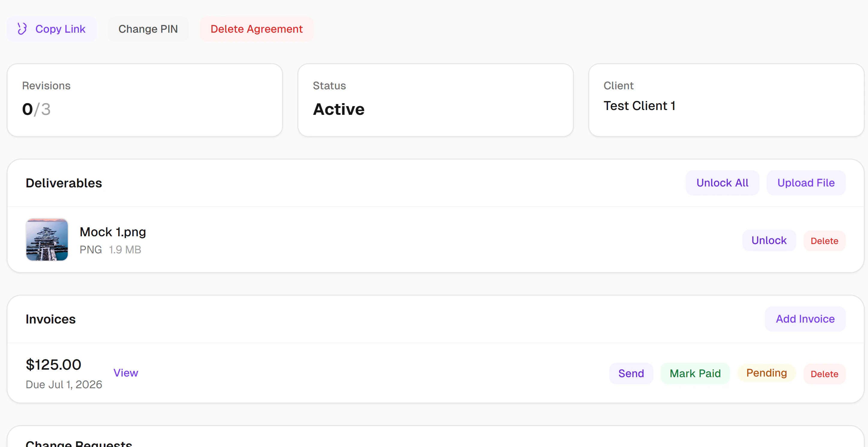868x447 pixels.
Task: Click the $125.00 invoice amount
Action: [x=54, y=365]
